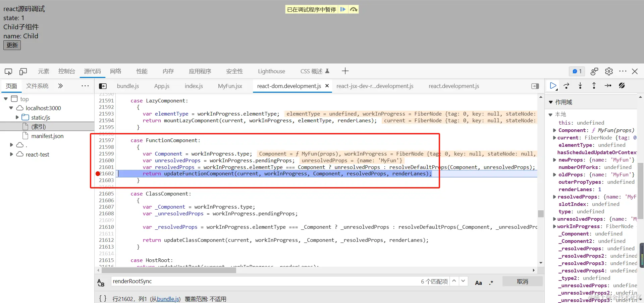Viewport: 644px width, 303px height.
Task: Expand the newProps scope variable
Action: pos(554,160)
